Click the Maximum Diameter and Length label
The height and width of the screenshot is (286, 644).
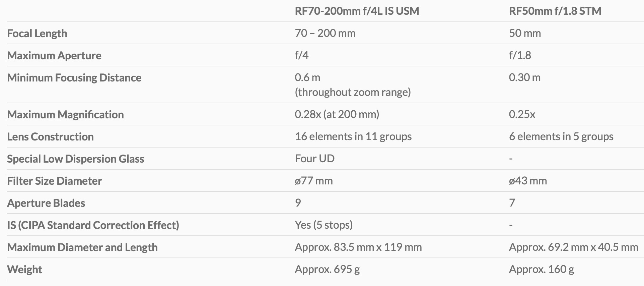pyautogui.click(x=82, y=247)
